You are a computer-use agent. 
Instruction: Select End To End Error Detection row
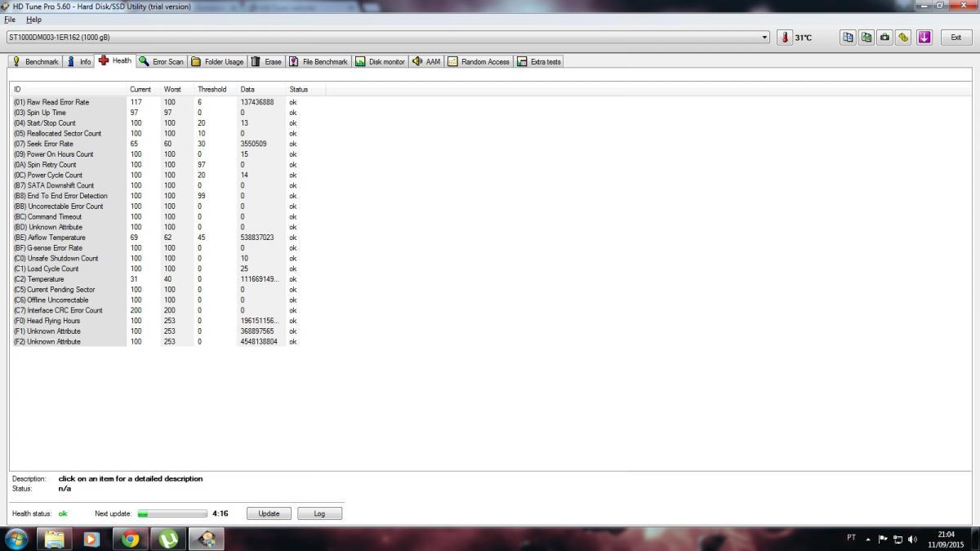[x=167, y=196]
